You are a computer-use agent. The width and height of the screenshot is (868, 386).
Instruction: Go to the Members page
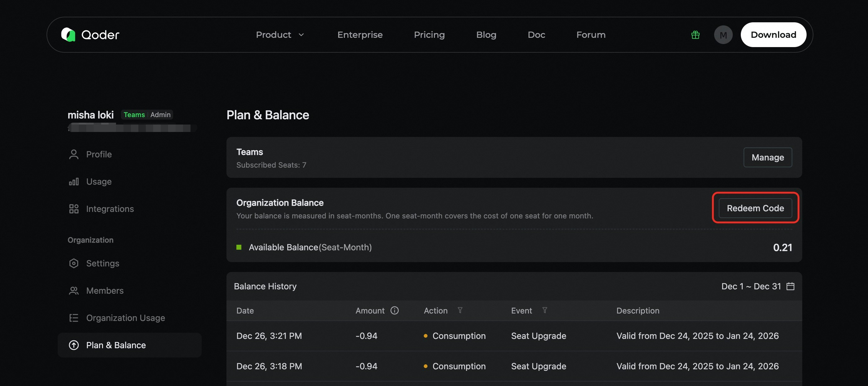105,291
